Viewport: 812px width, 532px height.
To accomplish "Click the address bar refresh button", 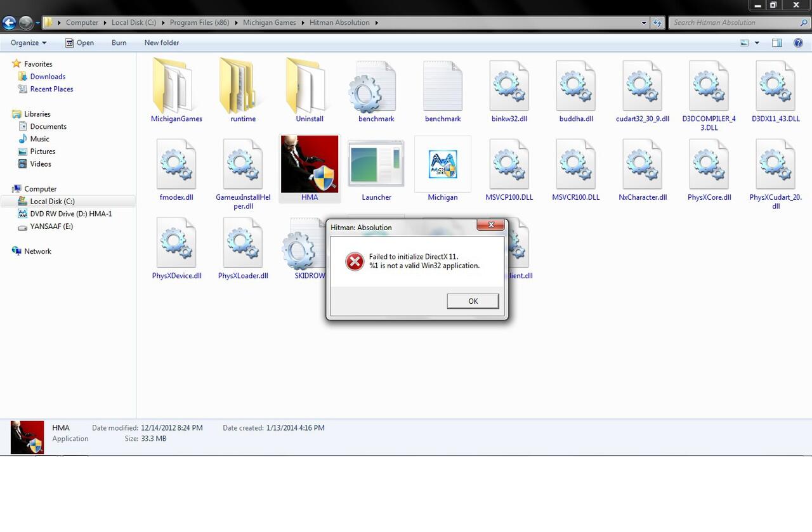I will [x=658, y=23].
